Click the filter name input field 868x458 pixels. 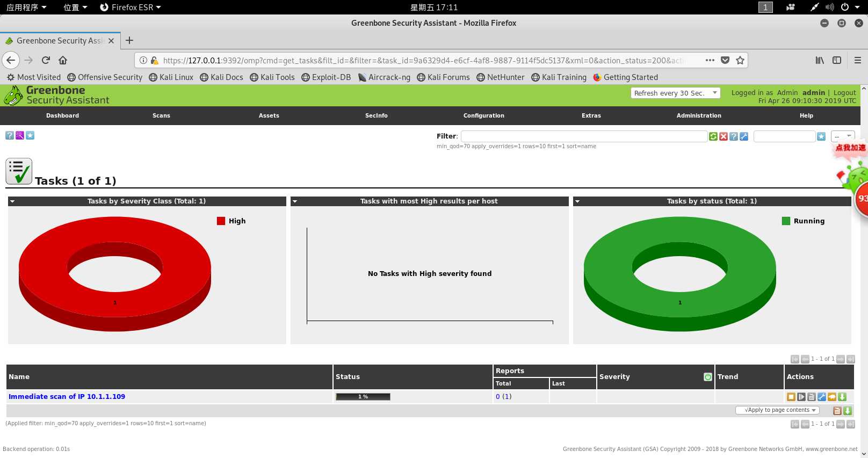tap(784, 136)
